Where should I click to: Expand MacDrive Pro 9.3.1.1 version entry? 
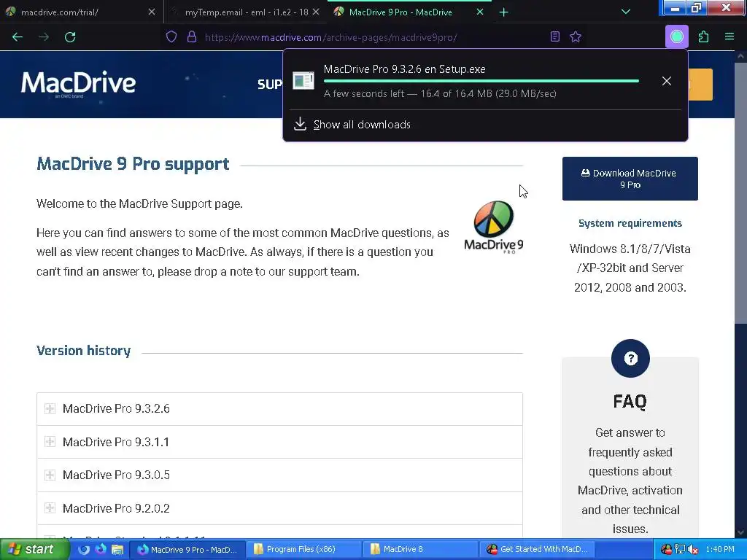(279, 442)
